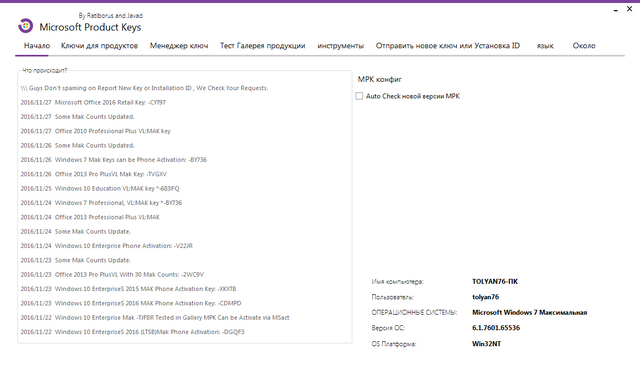The image size is (640, 374).
Task: Open Отправить новое ключ или Установка ID tab
Action: coord(448,46)
